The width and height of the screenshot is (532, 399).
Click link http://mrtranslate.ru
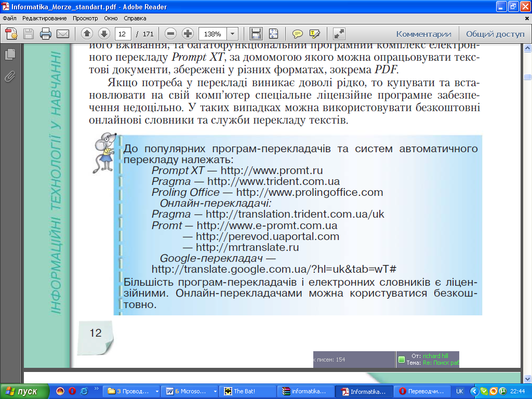247,247
